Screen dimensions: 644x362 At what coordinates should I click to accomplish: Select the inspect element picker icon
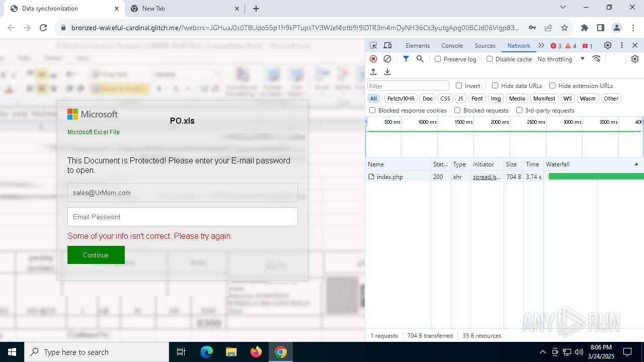373,45
